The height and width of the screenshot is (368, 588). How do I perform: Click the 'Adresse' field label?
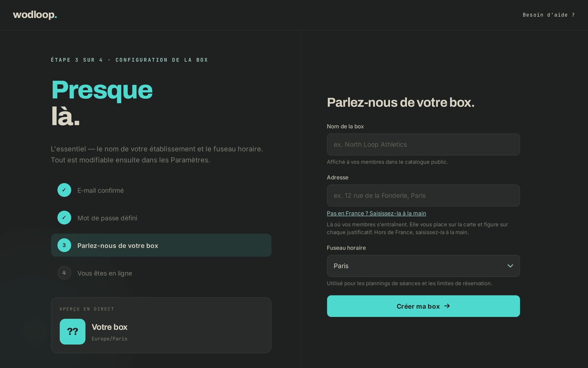[338, 178]
